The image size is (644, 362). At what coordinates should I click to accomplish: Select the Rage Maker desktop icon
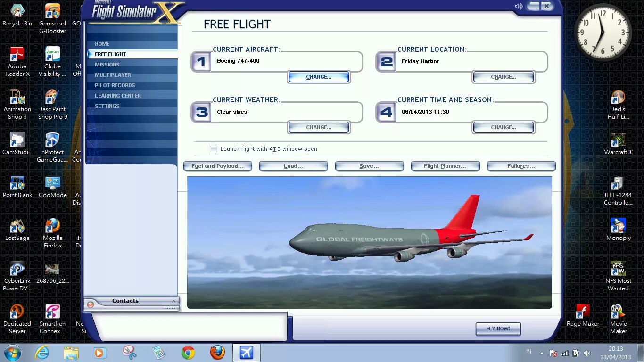coord(583,315)
